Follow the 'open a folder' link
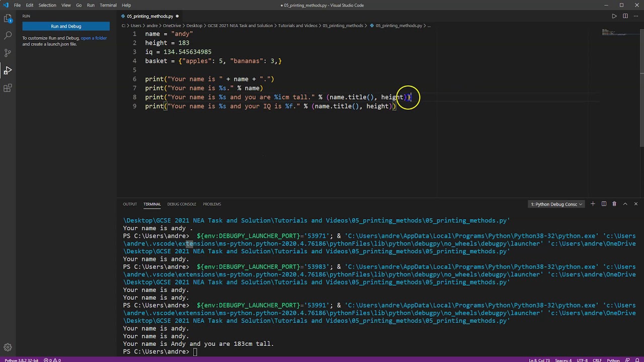Screen dimensions: 644x362 (x=94, y=38)
